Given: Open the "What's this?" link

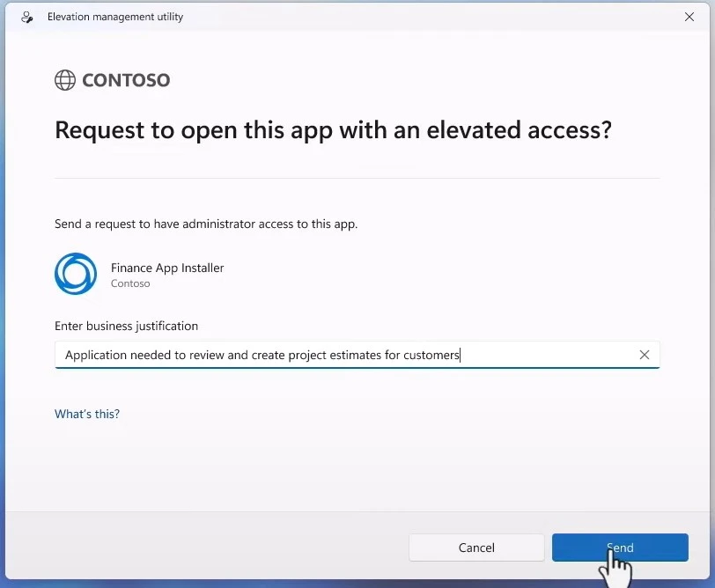Looking at the screenshot, I should pos(87,414).
